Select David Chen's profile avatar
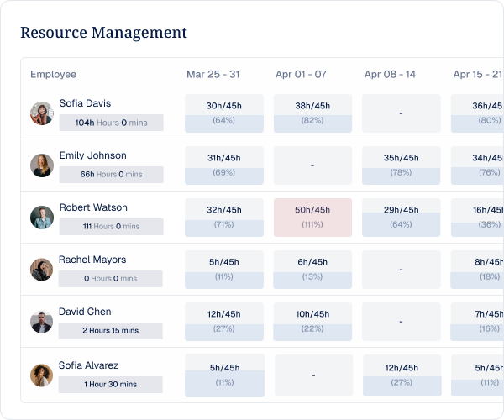This screenshot has width=504, height=420. click(42, 322)
